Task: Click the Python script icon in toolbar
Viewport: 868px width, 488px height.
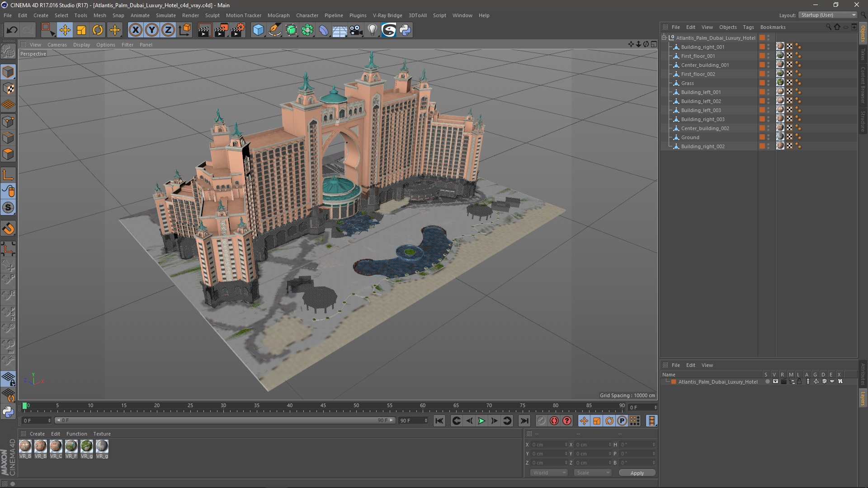Action: [405, 30]
